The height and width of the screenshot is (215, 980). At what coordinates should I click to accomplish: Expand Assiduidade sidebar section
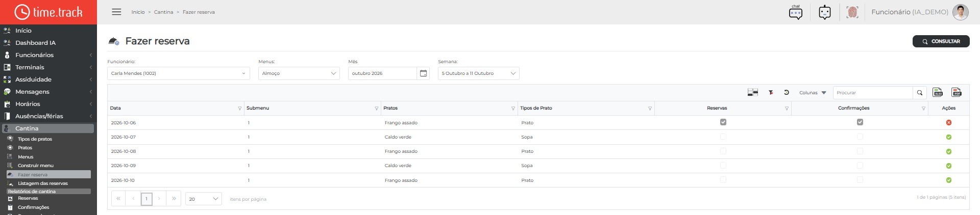click(x=48, y=79)
